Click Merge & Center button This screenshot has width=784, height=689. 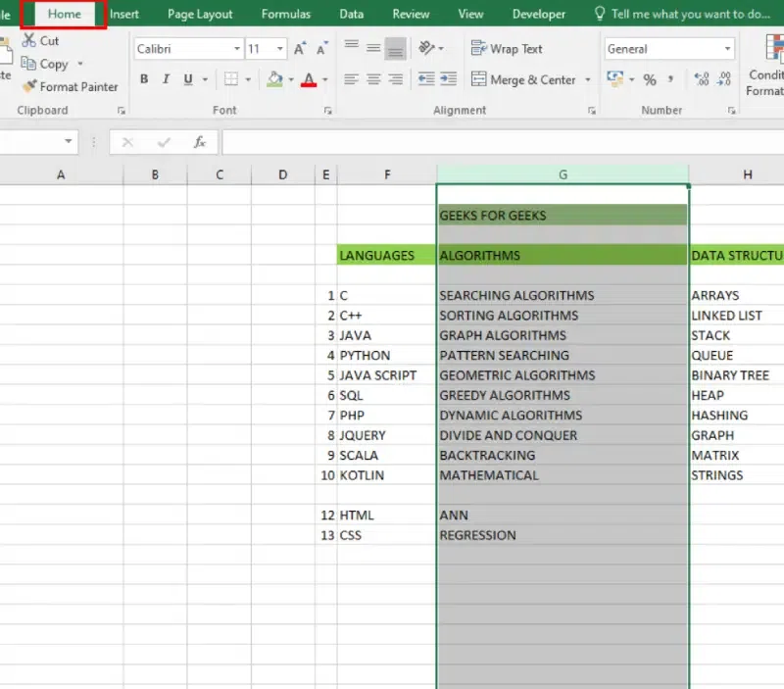coord(523,79)
